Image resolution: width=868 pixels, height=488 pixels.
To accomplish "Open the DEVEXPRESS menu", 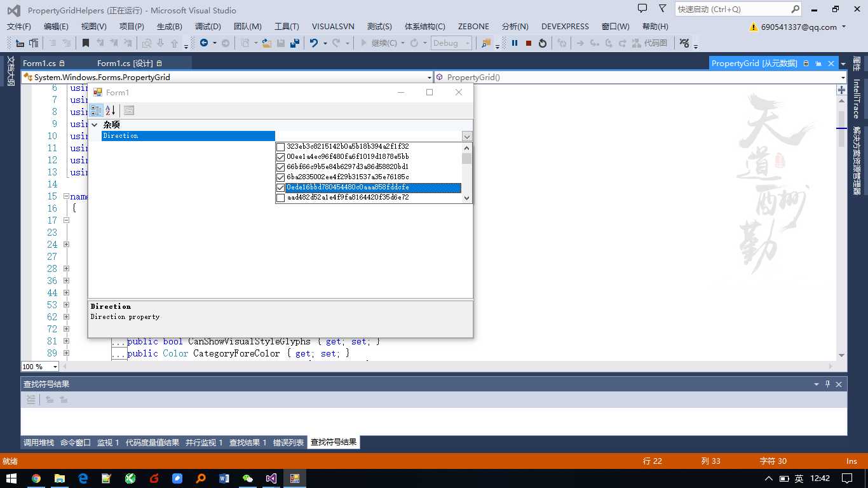I will (565, 27).
